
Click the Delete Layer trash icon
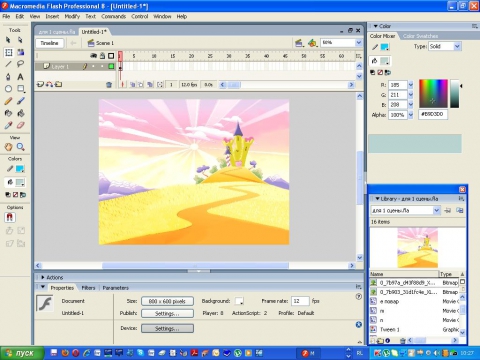point(109,85)
